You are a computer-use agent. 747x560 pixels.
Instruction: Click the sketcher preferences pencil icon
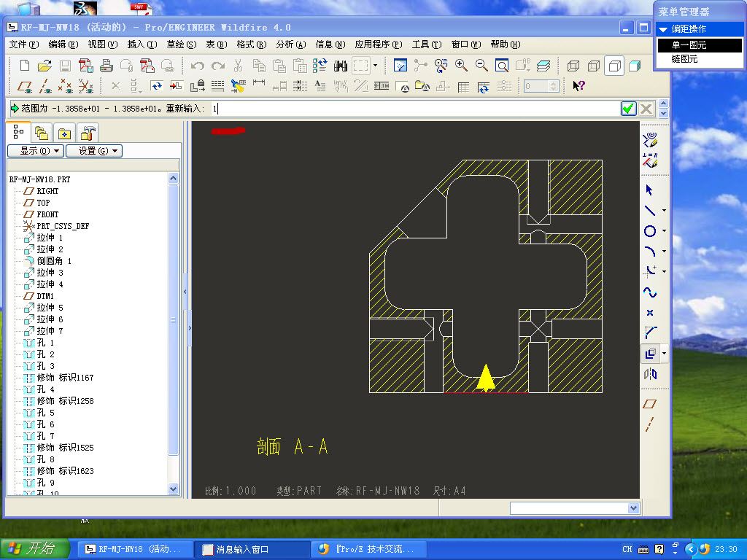(650, 140)
